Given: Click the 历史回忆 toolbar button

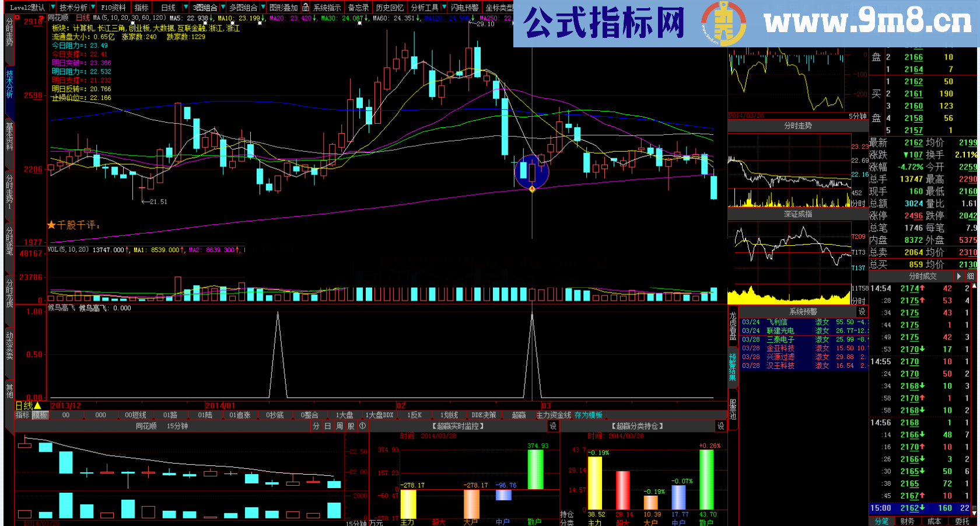Looking at the screenshot, I should tap(389, 8).
